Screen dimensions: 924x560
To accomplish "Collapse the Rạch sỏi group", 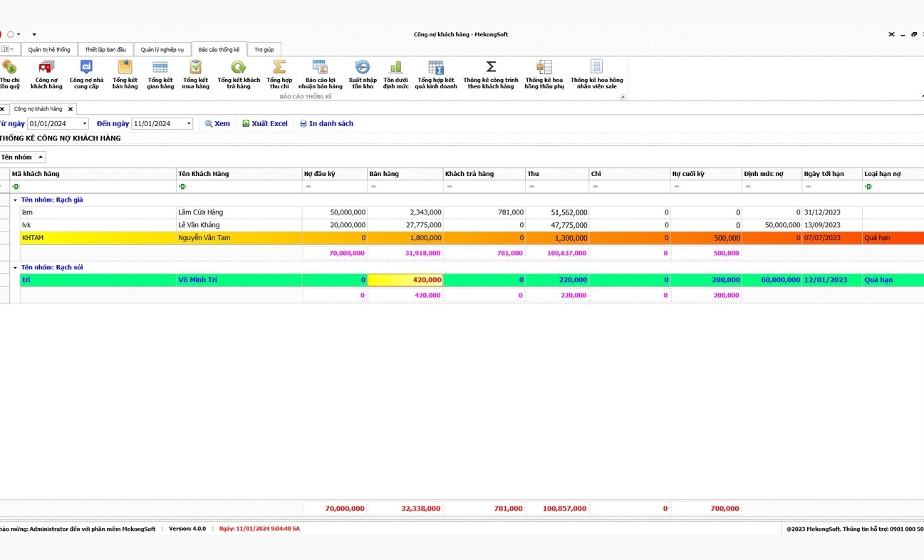I will click(15, 268).
